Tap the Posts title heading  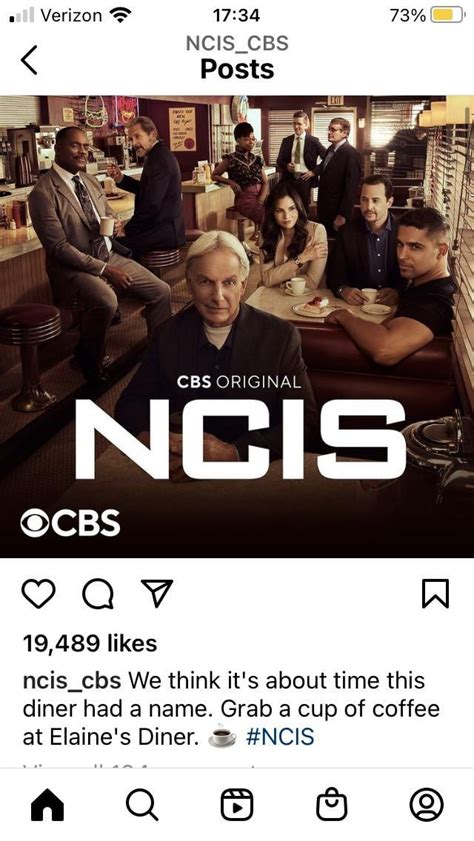pyautogui.click(x=237, y=69)
